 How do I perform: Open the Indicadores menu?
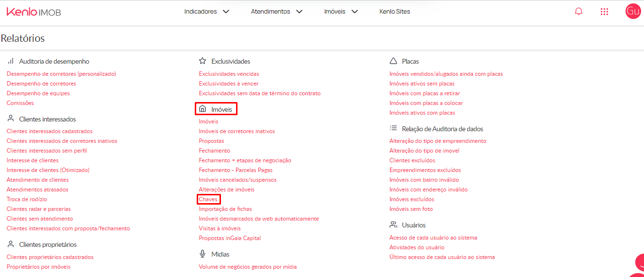click(201, 12)
